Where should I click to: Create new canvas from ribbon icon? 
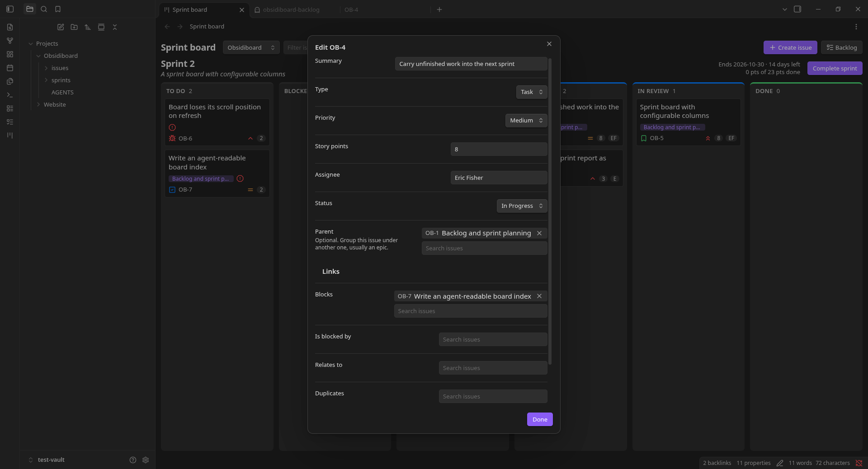point(10,54)
